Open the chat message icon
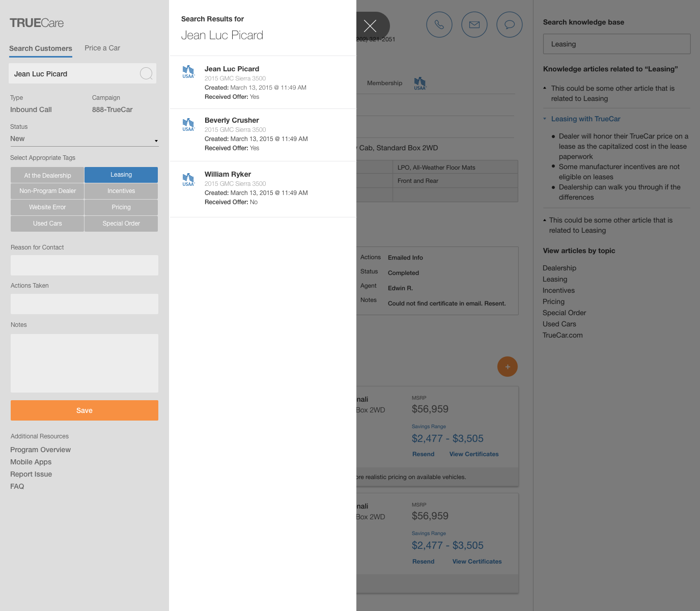This screenshot has height=611, width=700. pyautogui.click(x=509, y=24)
